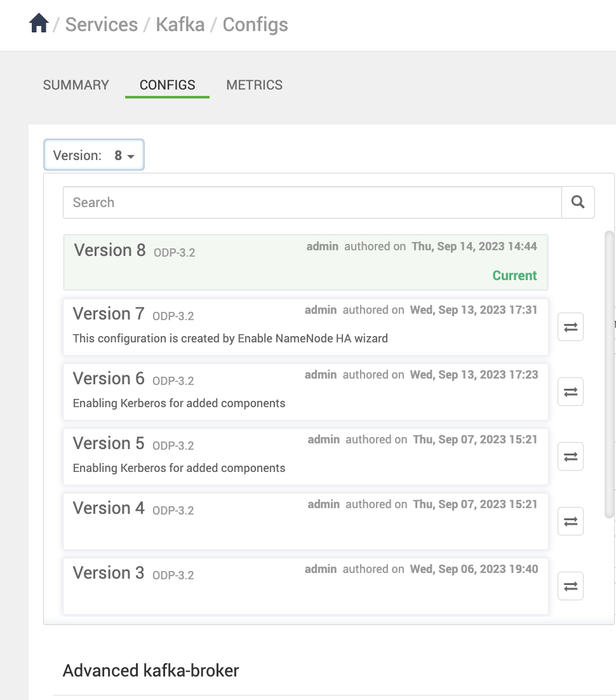Compare Version 6 using its arrows icon

pos(570,391)
